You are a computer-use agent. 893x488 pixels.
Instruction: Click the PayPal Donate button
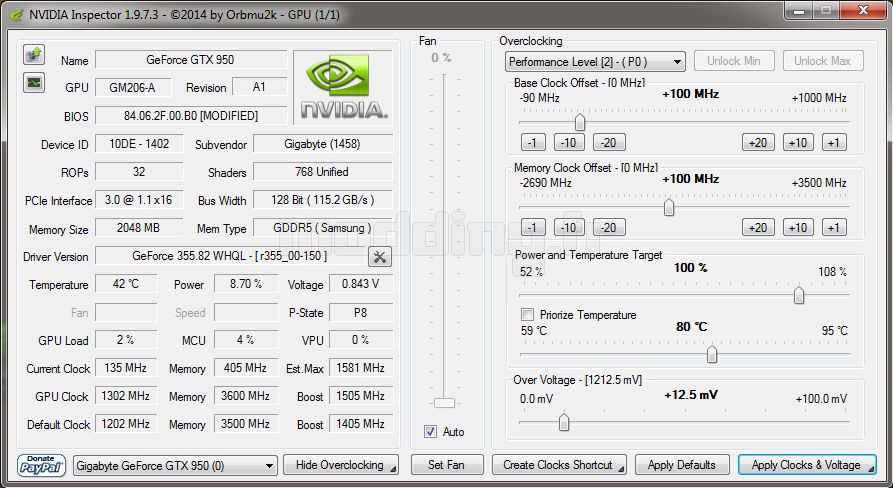point(42,465)
